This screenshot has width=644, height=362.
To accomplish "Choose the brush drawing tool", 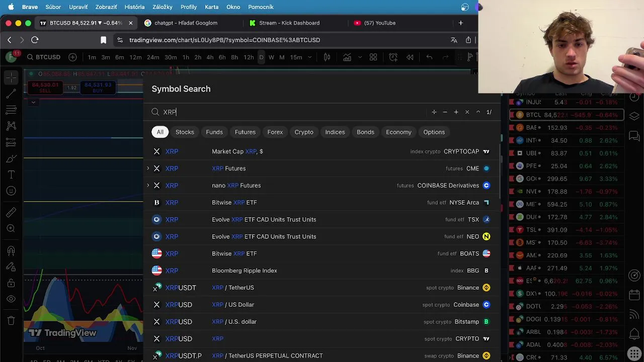I will (x=11, y=159).
